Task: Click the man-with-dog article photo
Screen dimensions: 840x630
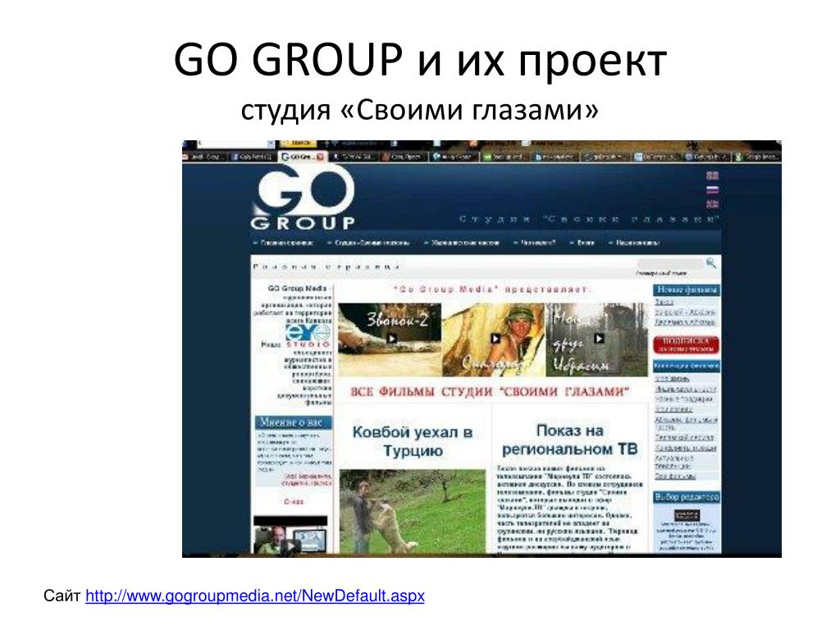Action: click(413, 511)
